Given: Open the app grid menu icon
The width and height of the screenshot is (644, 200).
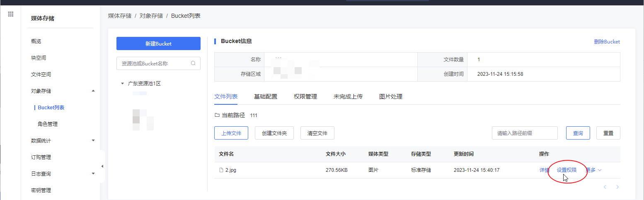Looking at the screenshot, I should tap(11, 14).
